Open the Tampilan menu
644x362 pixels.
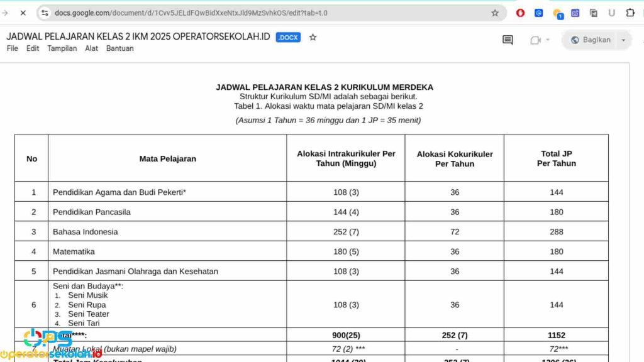pos(62,48)
